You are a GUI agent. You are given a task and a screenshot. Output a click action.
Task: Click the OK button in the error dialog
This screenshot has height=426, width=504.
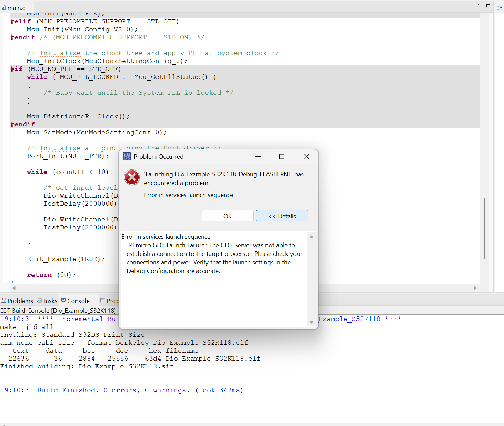227,216
